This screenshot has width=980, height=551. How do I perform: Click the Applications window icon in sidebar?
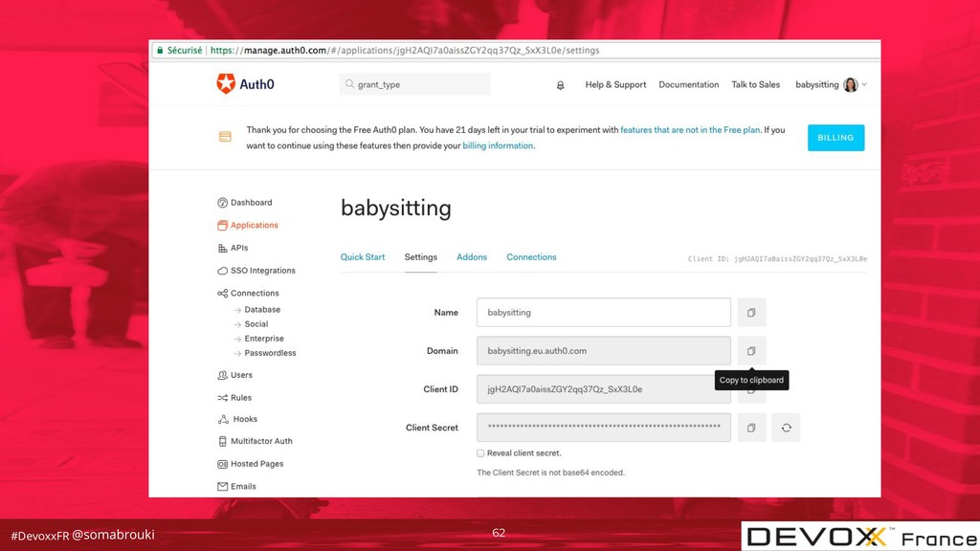(222, 225)
